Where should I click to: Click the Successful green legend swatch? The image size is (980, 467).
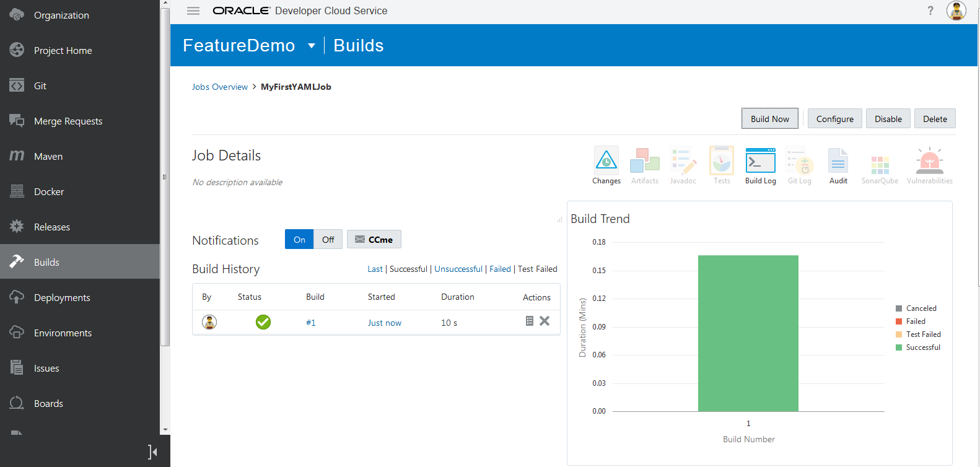[899, 347]
